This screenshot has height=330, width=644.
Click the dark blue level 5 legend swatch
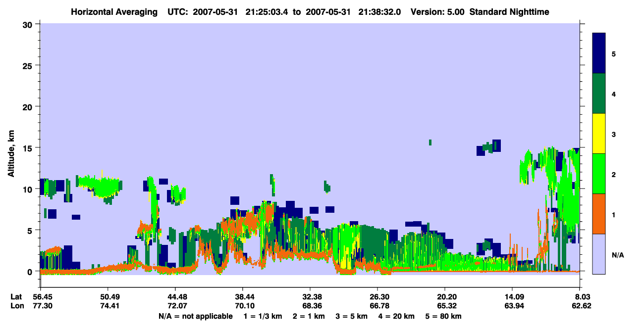(599, 53)
